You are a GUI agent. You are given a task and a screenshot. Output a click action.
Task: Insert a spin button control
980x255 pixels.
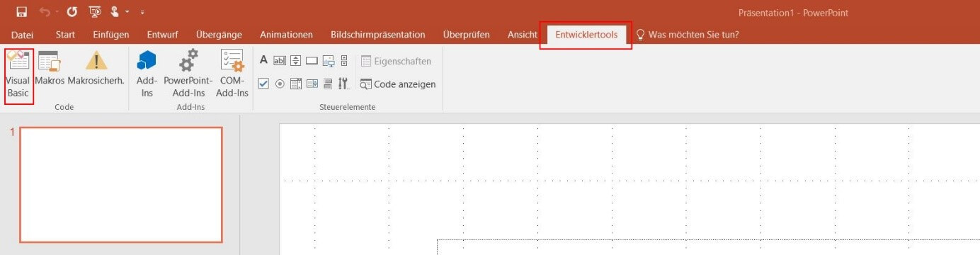pos(296,61)
